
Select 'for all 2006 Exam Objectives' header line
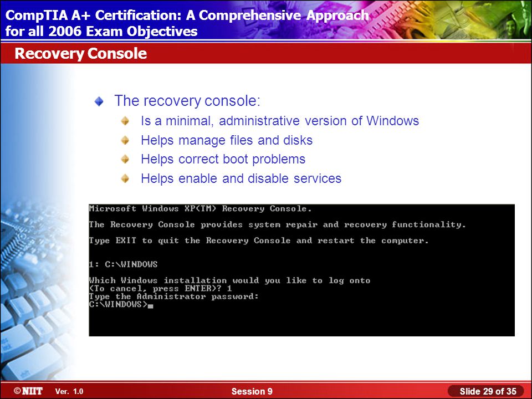coord(101,31)
